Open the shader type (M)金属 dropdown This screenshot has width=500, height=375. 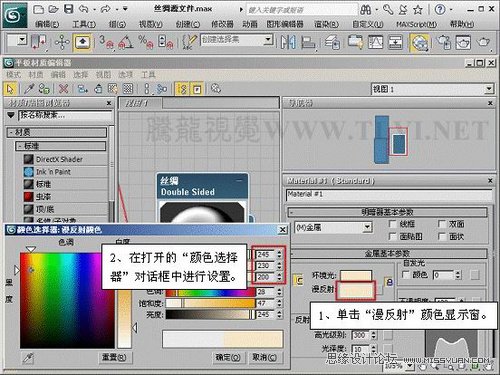click(x=334, y=228)
